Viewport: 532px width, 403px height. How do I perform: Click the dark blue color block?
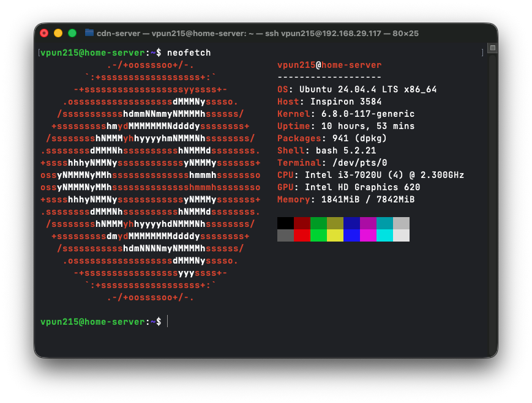pos(351,223)
